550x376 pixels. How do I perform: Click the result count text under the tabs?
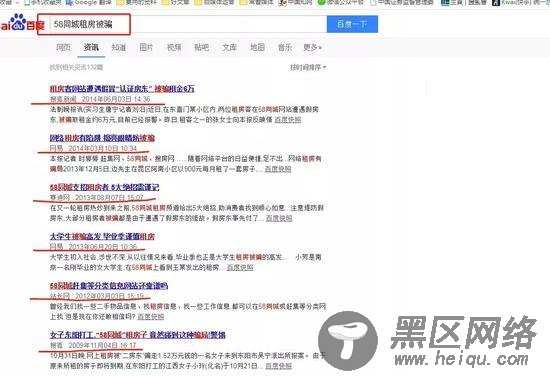(76, 67)
